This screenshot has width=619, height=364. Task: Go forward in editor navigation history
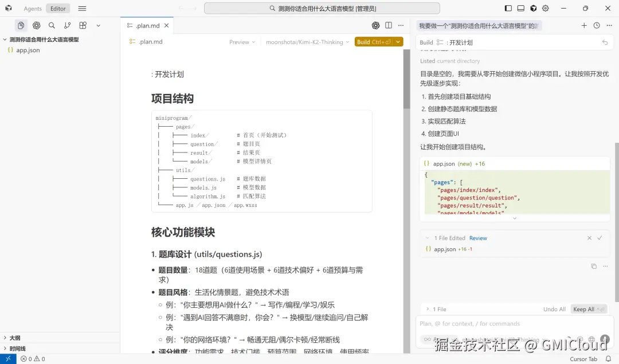(x=194, y=8)
